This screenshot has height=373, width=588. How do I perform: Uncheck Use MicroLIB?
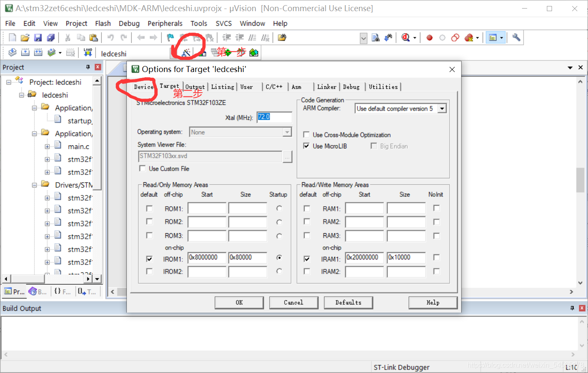click(x=306, y=146)
